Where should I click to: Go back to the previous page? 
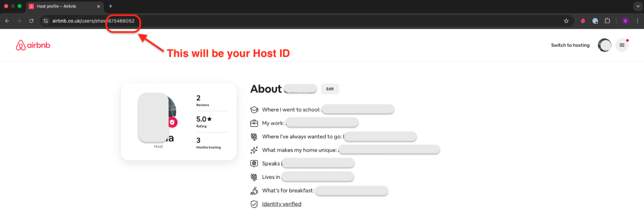[7, 21]
